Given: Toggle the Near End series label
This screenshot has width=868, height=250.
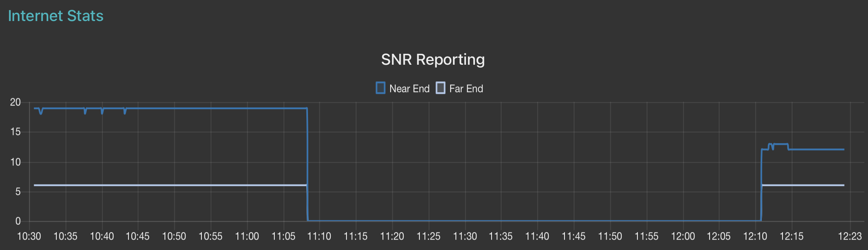Looking at the screenshot, I should [x=409, y=89].
